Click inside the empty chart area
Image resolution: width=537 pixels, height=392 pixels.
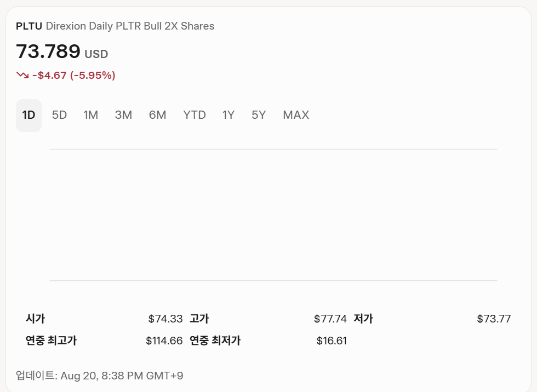(273, 215)
